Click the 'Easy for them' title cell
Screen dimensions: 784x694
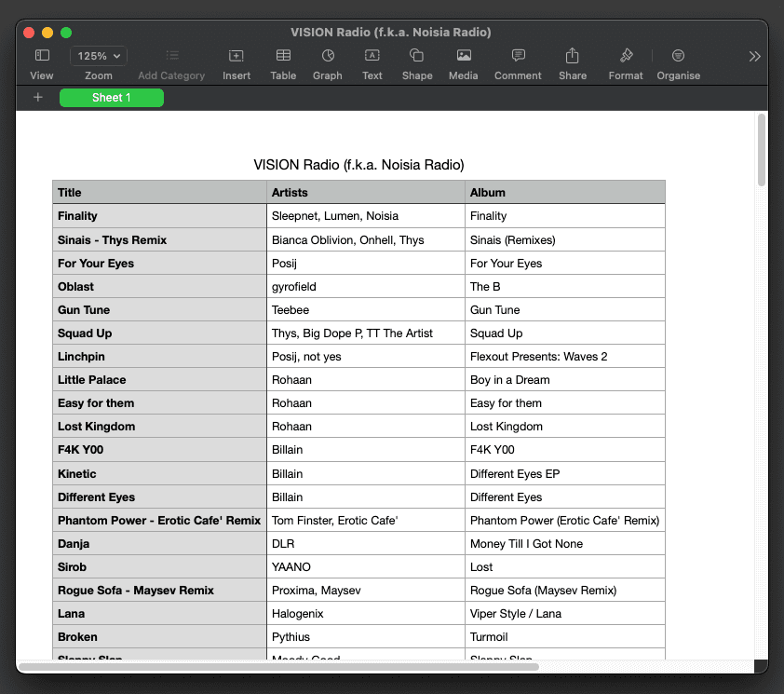pyautogui.click(x=159, y=402)
